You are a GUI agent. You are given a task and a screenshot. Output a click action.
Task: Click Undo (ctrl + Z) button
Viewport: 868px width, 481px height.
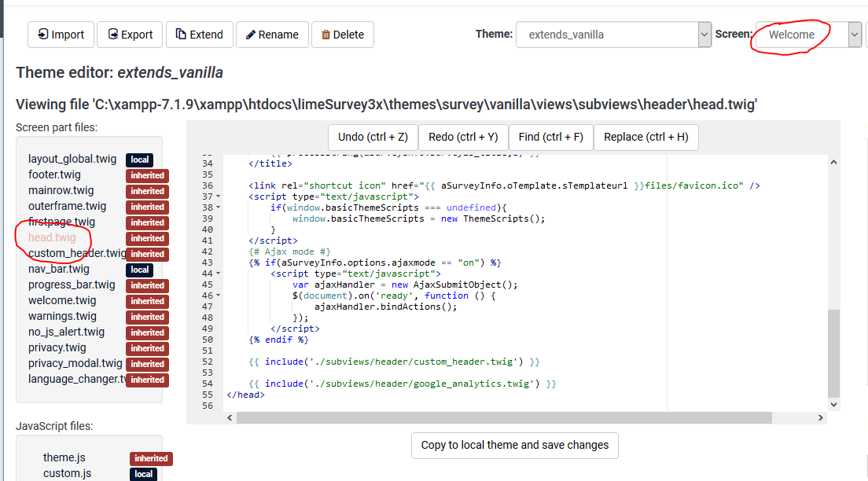point(373,137)
